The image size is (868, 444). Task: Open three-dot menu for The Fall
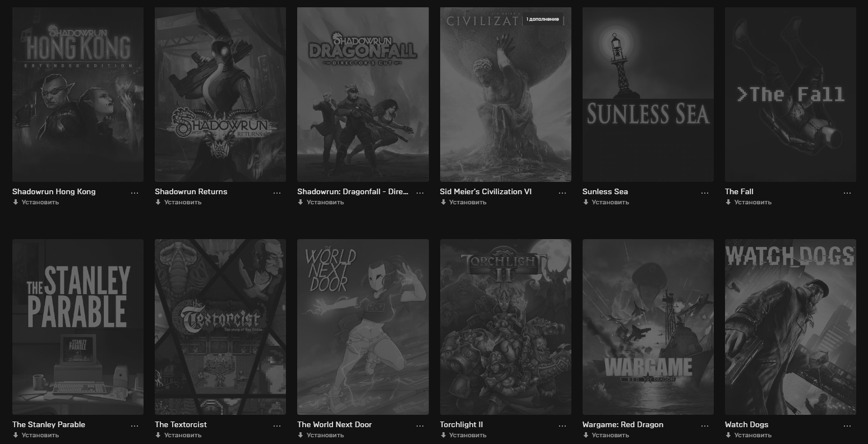pos(847,193)
